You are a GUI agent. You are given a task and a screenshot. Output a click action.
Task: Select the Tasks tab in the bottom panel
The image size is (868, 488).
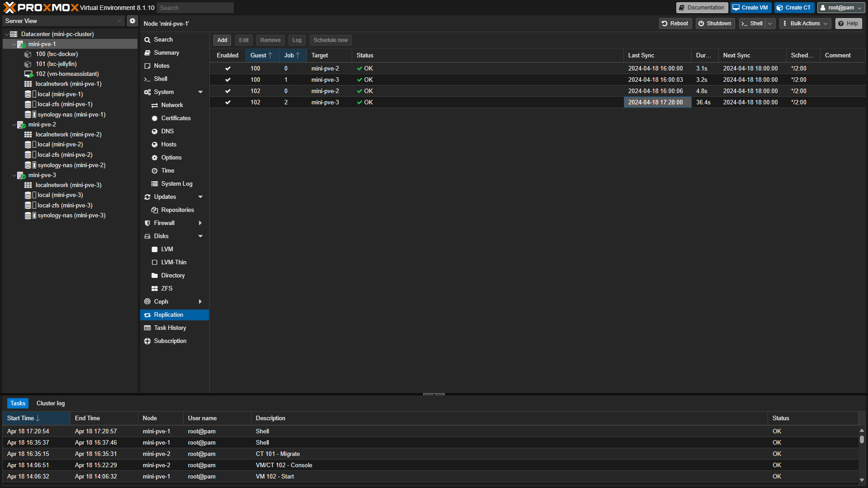click(x=18, y=404)
